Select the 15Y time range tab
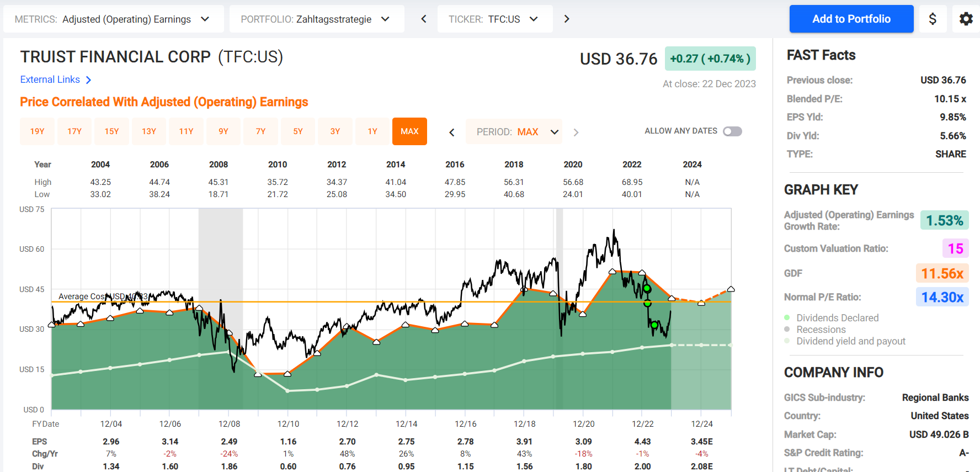Screen dimensions: 980x472 pos(111,131)
